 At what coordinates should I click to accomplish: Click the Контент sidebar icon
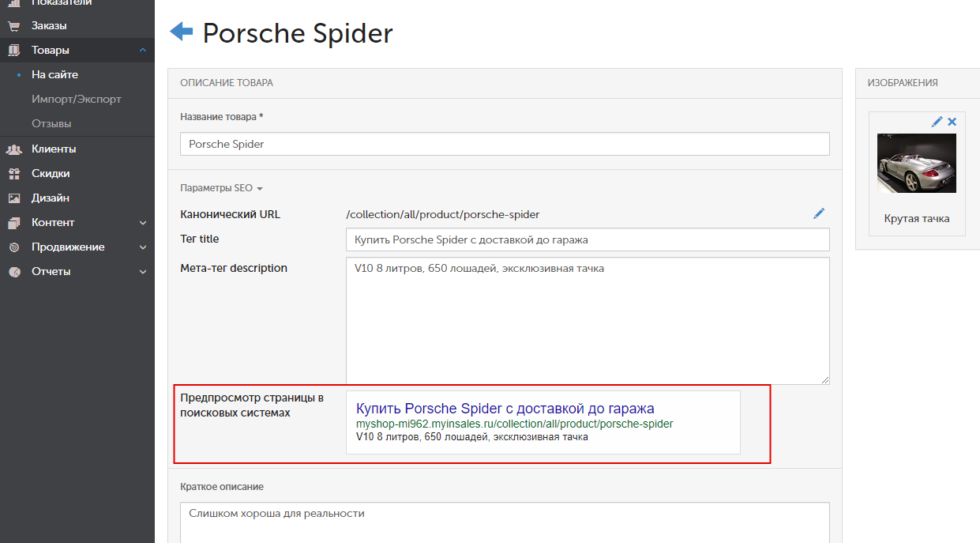click(x=13, y=222)
